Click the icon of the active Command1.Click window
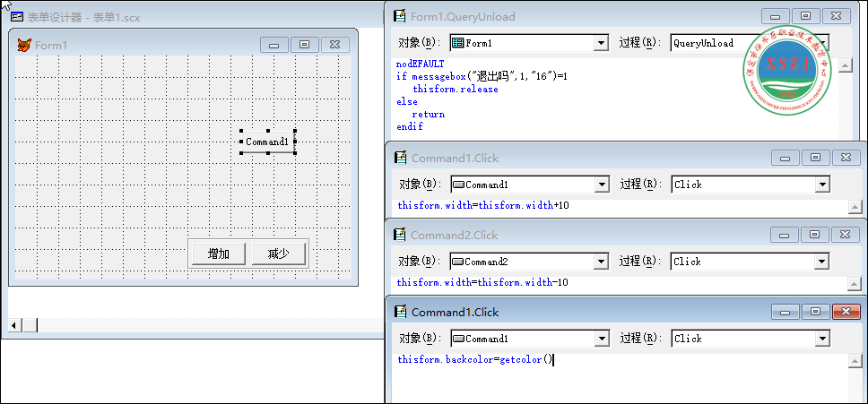This screenshot has height=404, width=868. [400, 312]
